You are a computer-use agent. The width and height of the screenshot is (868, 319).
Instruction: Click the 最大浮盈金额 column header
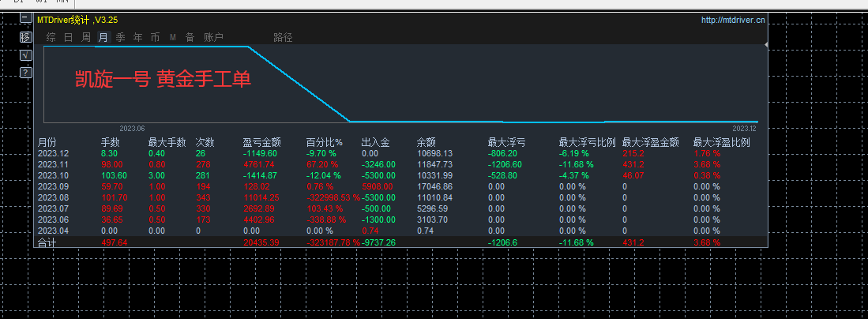point(651,143)
